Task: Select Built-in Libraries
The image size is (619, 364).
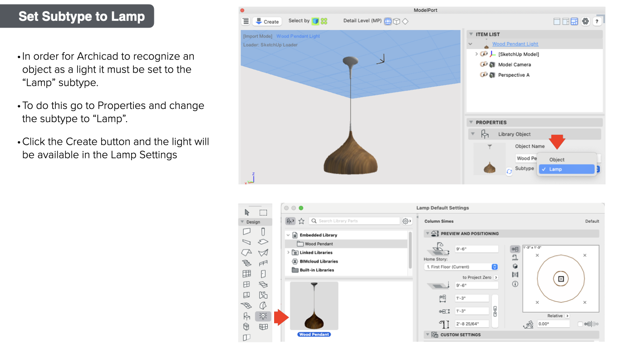Action: pyautogui.click(x=317, y=270)
